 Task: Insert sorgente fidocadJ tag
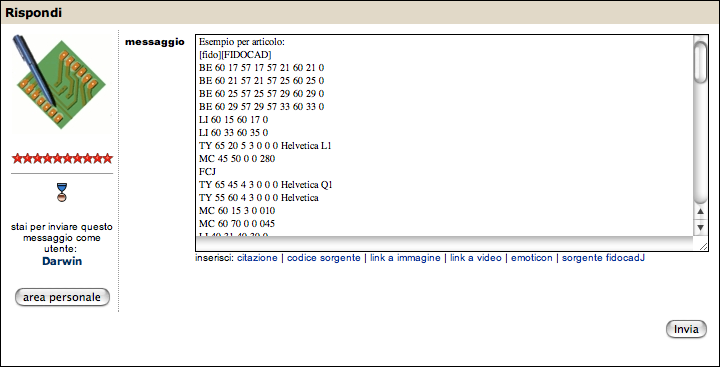click(603, 258)
